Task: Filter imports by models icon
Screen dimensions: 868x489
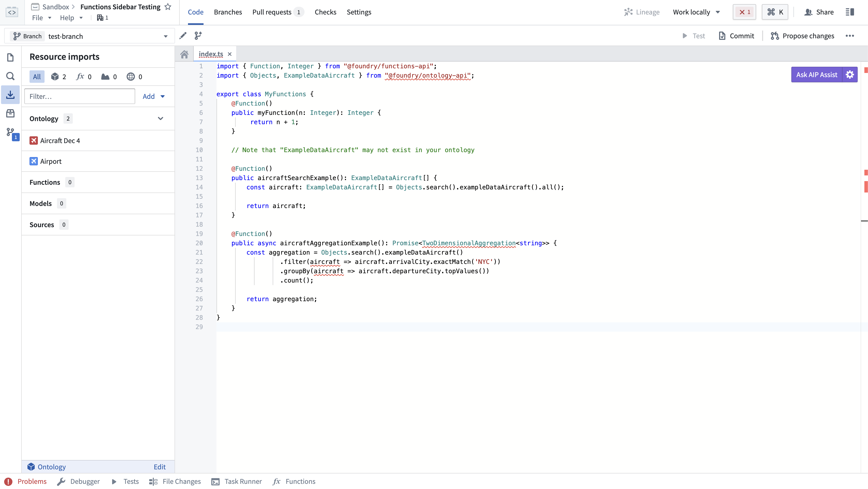Action: pyautogui.click(x=109, y=77)
